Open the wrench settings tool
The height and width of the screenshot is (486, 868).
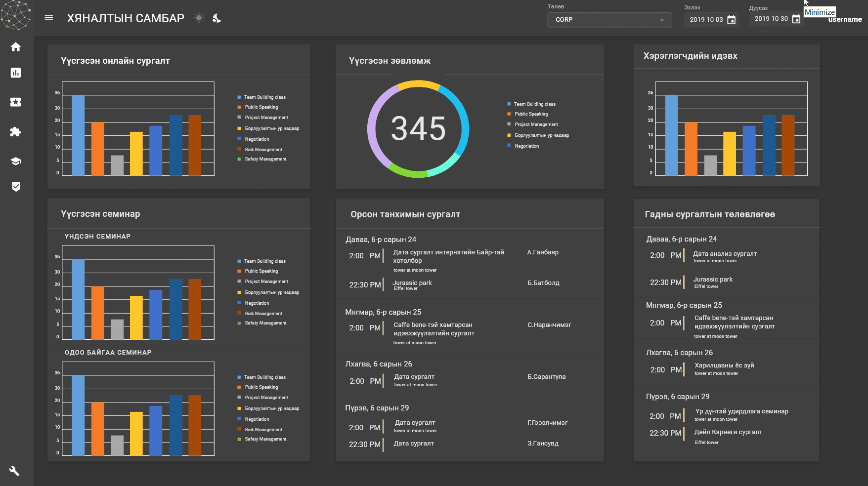click(14, 471)
